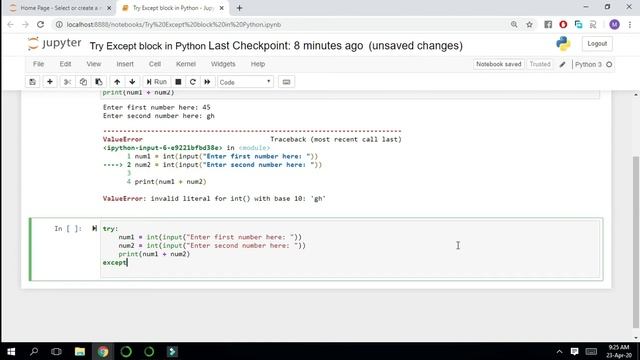Image resolution: width=640 pixels, height=360 pixels.
Task: Click the edit mode pencil icon
Action: point(562,64)
